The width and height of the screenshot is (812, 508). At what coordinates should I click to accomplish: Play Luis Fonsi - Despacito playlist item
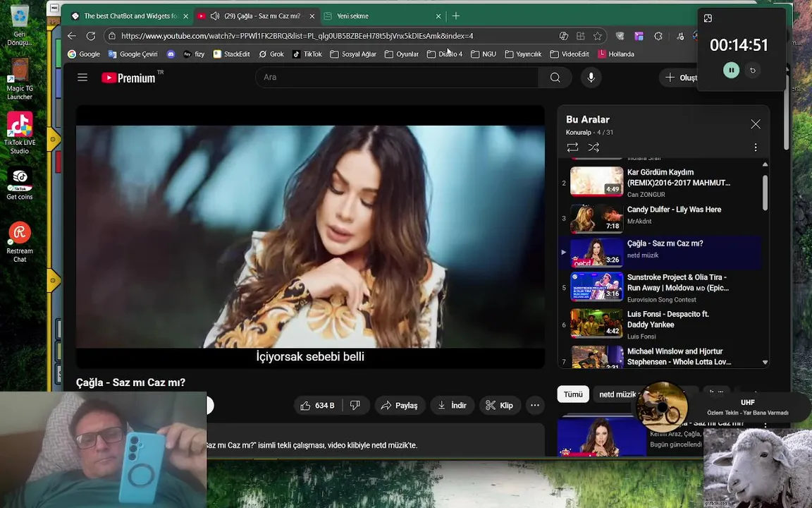point(660,324)
